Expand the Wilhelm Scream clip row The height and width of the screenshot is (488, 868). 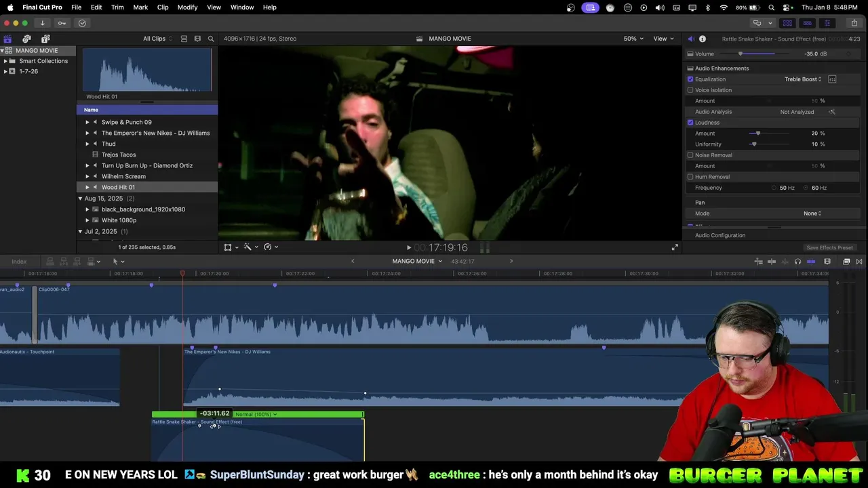tap(87, 176)
